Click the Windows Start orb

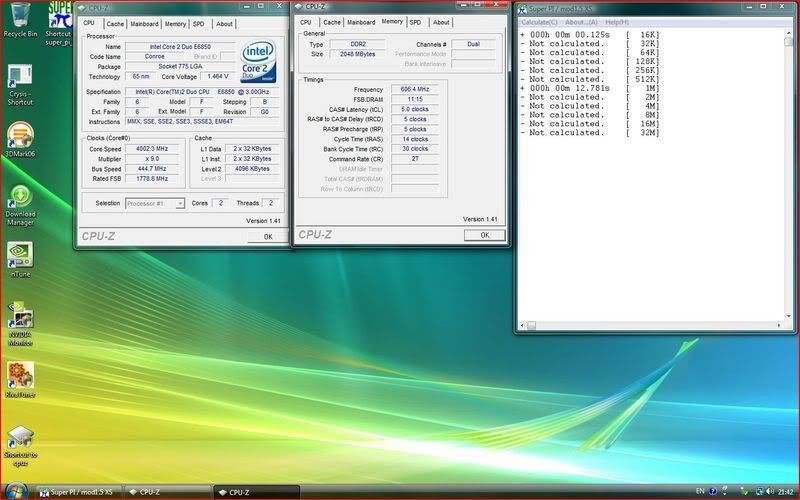(16, 491)
